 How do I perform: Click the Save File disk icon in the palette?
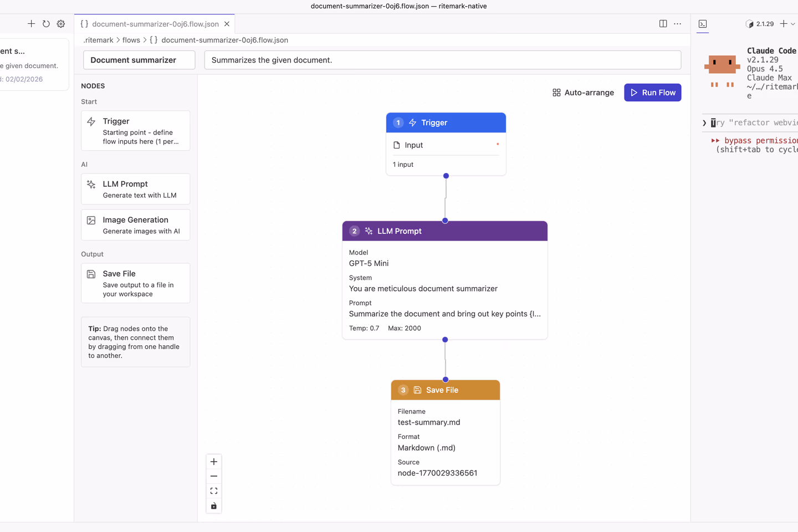(x=91, y=274)
